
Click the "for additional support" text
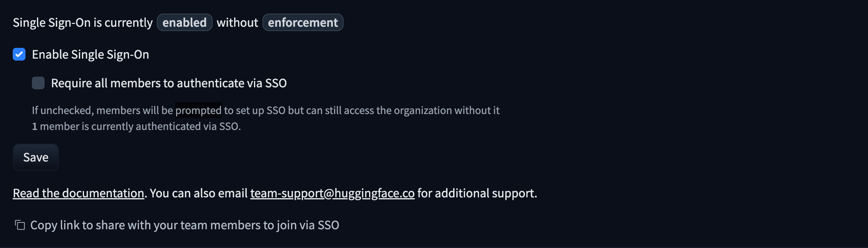tap(477, 193)
